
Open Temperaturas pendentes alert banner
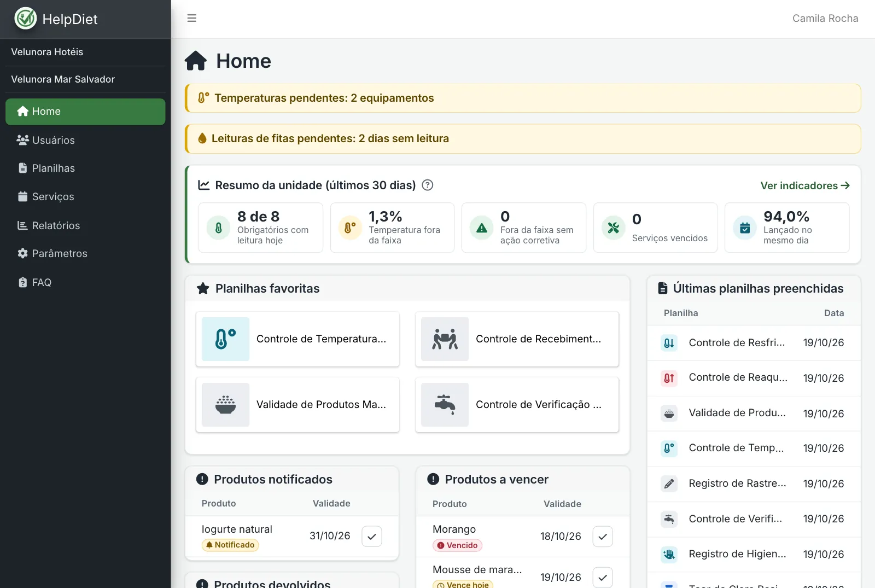point(523,98)
